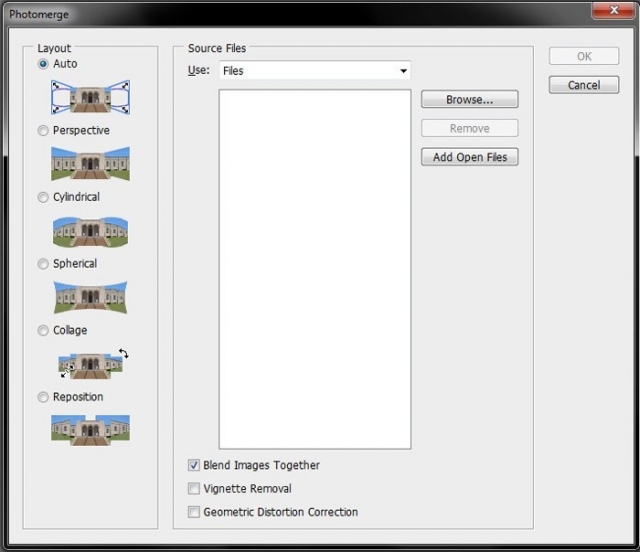Enable Vignette Removal checkbox

click(194, 489)
